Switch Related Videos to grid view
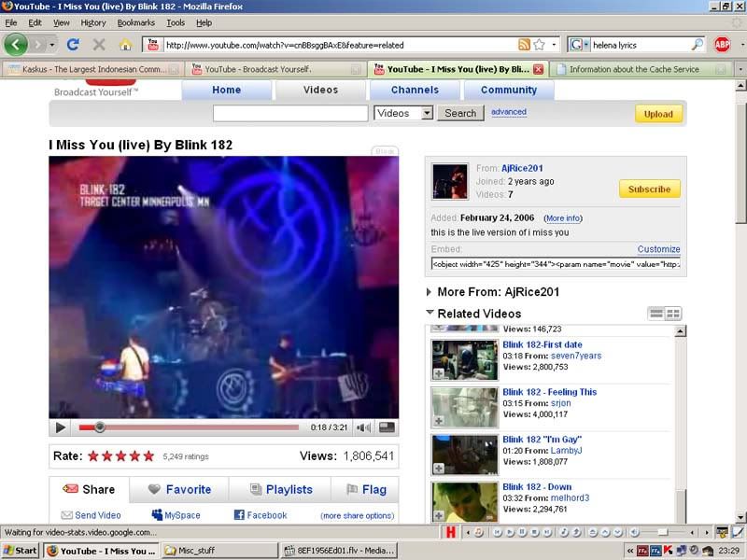Viewport: 747px width, 560px height. 673,314
